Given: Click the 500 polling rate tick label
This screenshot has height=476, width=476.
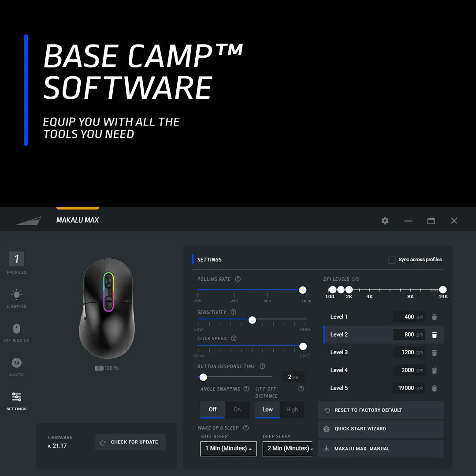Looking at the screenshot, I should [x=268, y=301].
